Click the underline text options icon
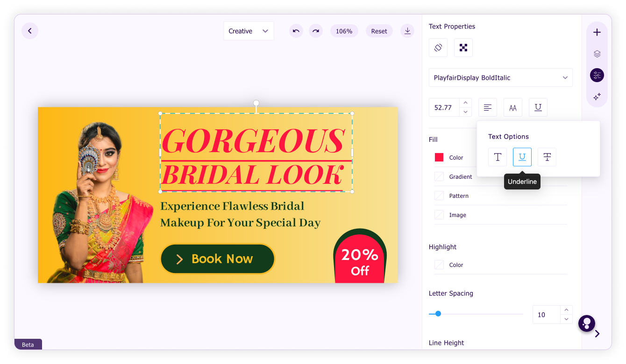The width and height of the screenshot is (626, 364). pos(538,107)
